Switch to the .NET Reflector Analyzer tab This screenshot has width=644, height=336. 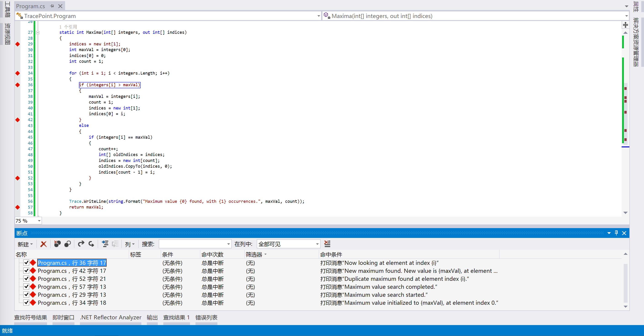pyautogui.click(x=111, y=317)
